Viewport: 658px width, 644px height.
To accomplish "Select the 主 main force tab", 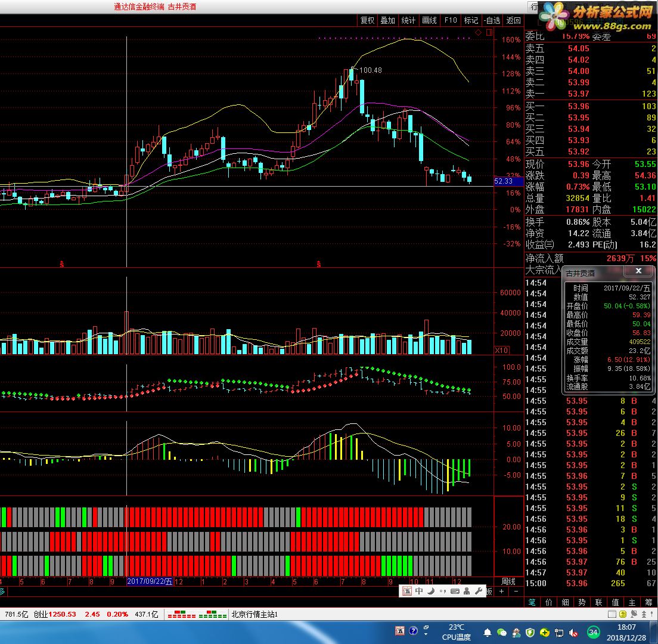I will pyautogui.click(x=632, y=602).
